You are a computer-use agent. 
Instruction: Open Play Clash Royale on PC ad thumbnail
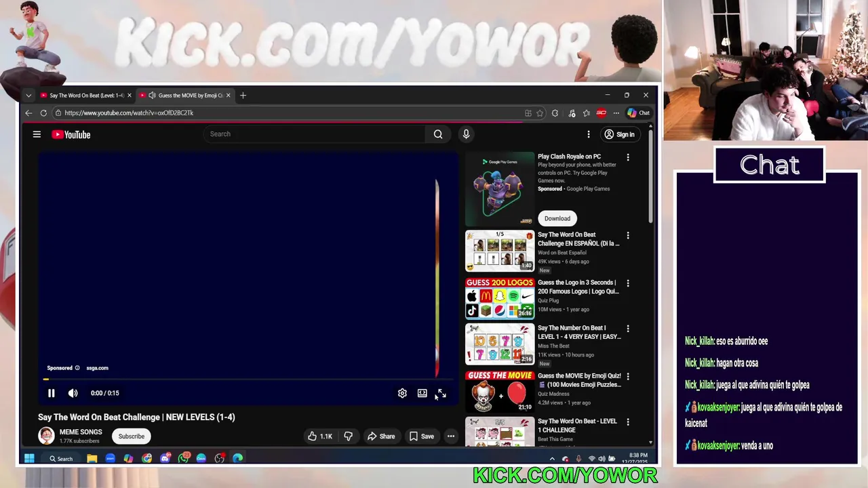coord(500,190)
